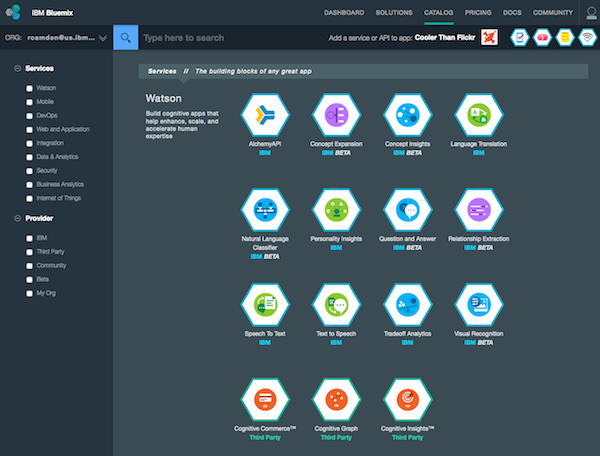Open the Concept Expansion service

point(336,115)
